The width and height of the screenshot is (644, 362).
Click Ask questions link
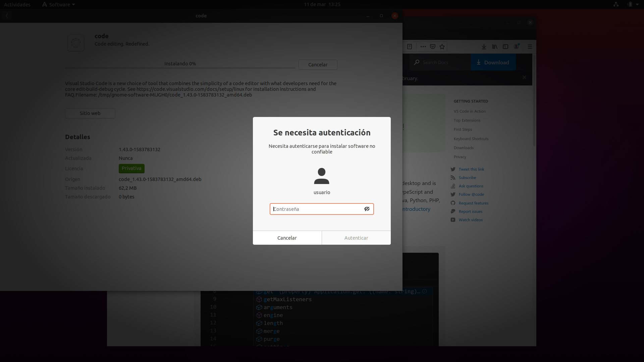coord(471,186)
